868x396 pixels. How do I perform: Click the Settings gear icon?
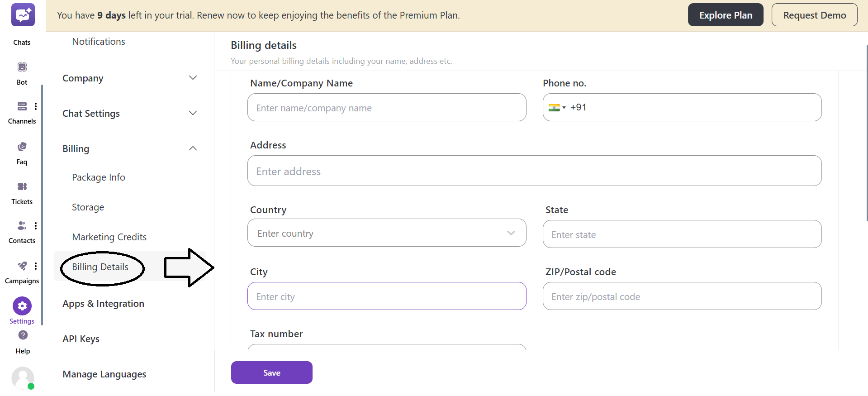pos(22,306)
